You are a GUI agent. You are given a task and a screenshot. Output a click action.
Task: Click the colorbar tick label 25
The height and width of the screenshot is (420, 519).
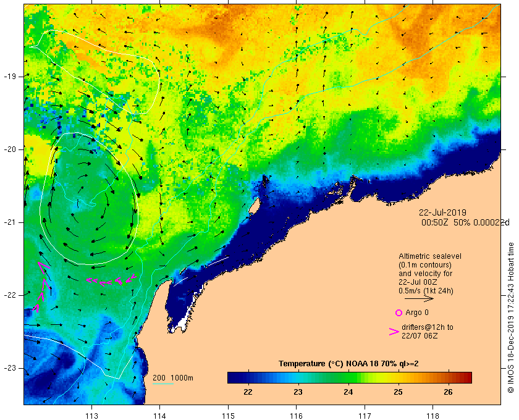(398, 392)
